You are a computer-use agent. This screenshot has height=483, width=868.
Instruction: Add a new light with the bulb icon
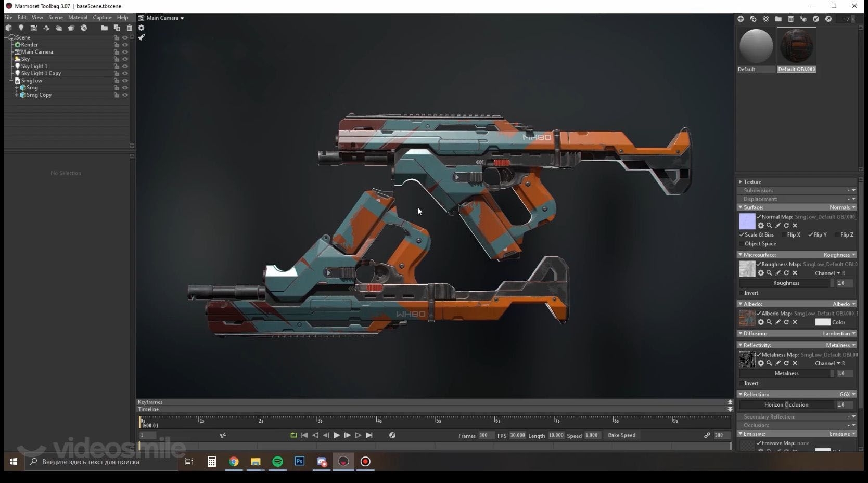(21, 28)
